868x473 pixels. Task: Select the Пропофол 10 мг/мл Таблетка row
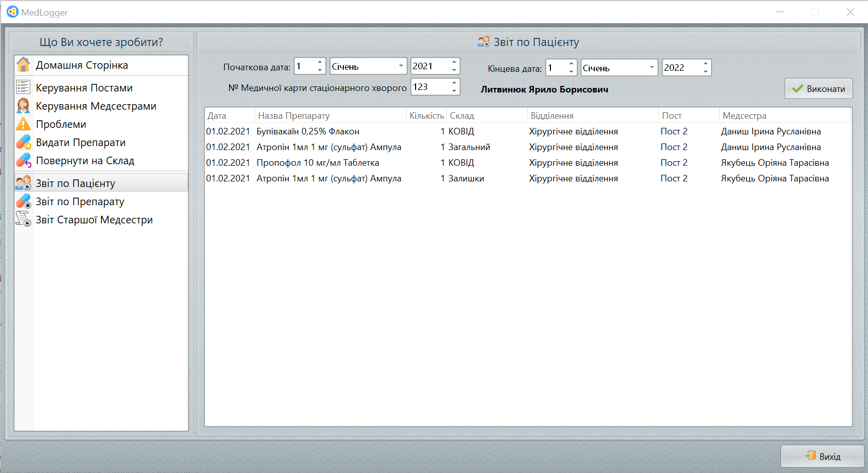pyautogui.click(x=318, y=163)
